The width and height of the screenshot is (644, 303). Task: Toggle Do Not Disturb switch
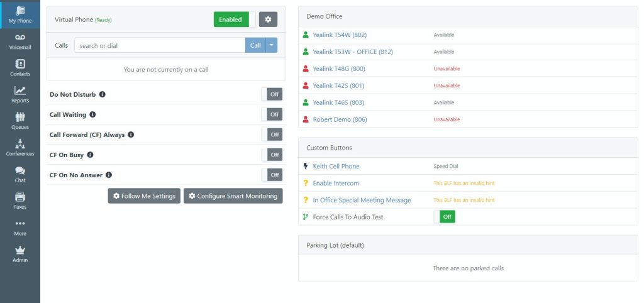[x=272, y=94]
